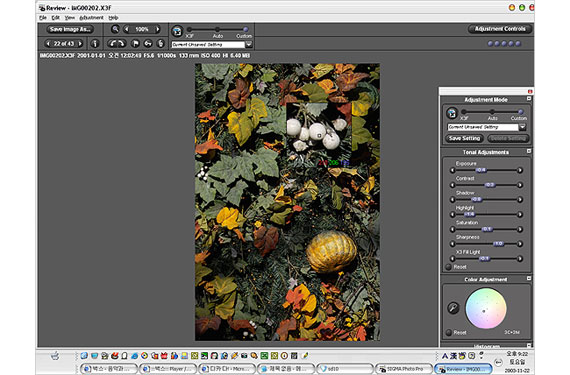Click the magnifier zoom icon in the toolbar
570x375 pixels.
tap(115, 29)
